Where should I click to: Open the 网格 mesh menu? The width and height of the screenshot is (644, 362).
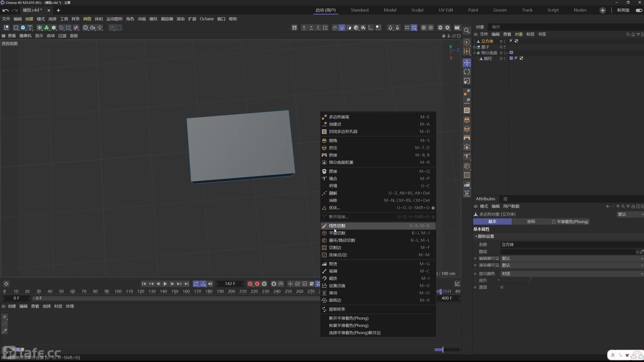pos(87,19)
